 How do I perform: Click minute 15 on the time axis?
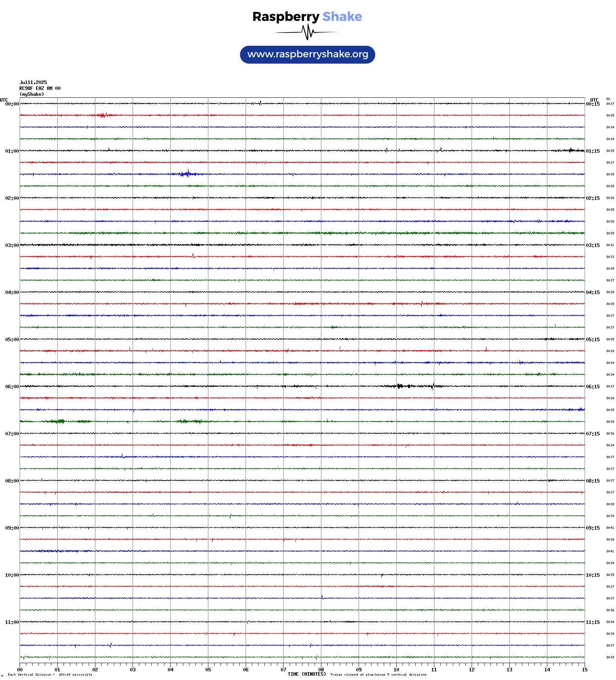click(x=585, y=670)
